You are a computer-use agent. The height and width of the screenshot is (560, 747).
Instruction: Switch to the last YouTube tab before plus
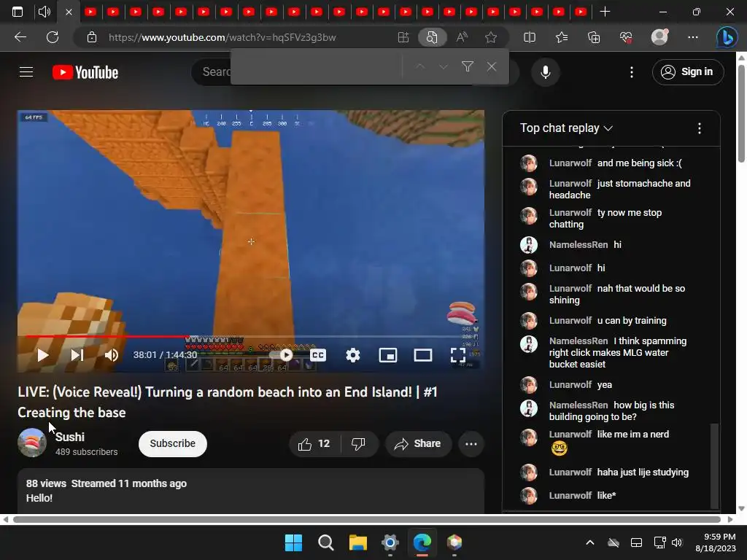(581, 12)
